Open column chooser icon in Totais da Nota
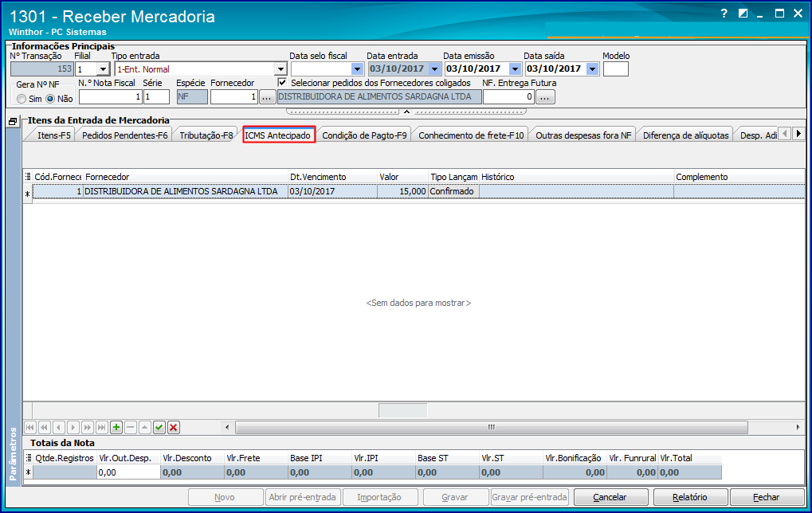812x513 pixels. [x=28, y=458]
